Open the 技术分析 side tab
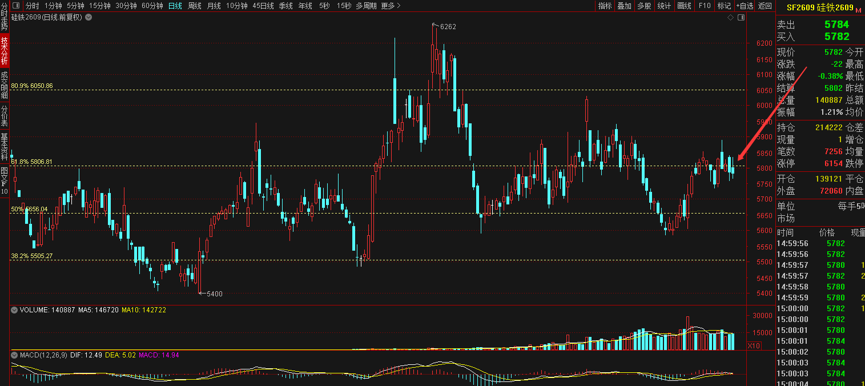Image resolution: width=865 pixels, height=386 pixels. coord(4,50)
